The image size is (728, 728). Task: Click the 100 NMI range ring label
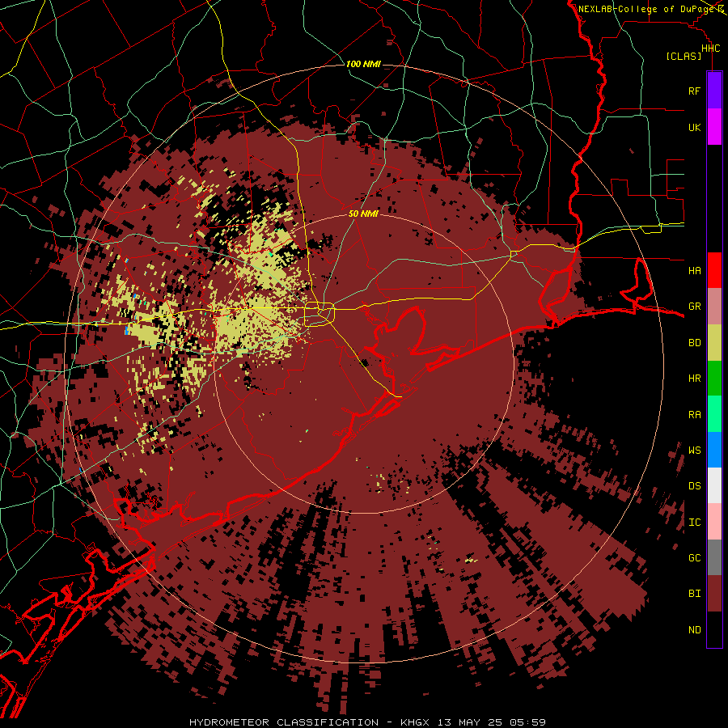[363, 64]
